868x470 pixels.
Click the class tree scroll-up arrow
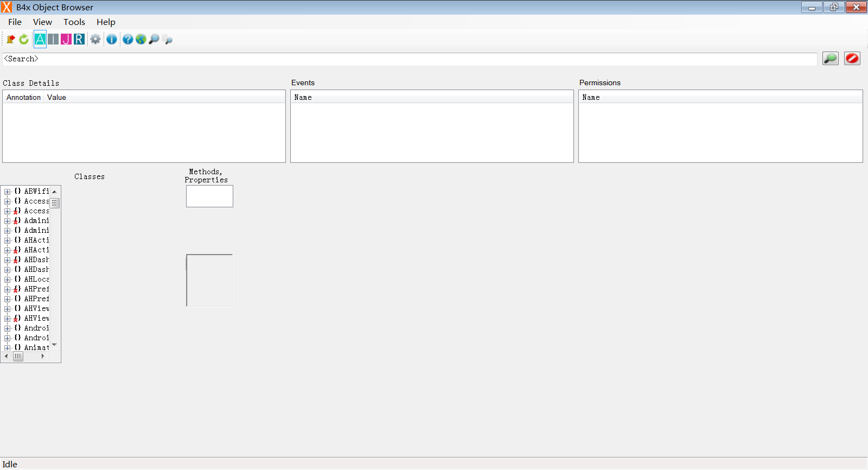pyautogui.click(x=54, y=192)
